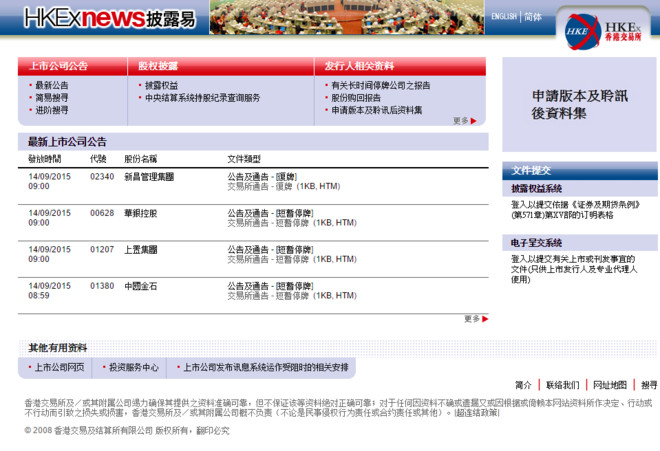Open footer 联络我们 link
Viewport: 660px width, 451px height.
[563, 385]
